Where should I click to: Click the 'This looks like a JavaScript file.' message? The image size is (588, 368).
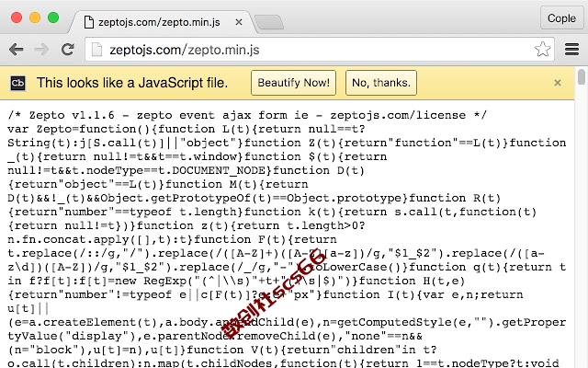pyautogui.click(x=132, y=83)
